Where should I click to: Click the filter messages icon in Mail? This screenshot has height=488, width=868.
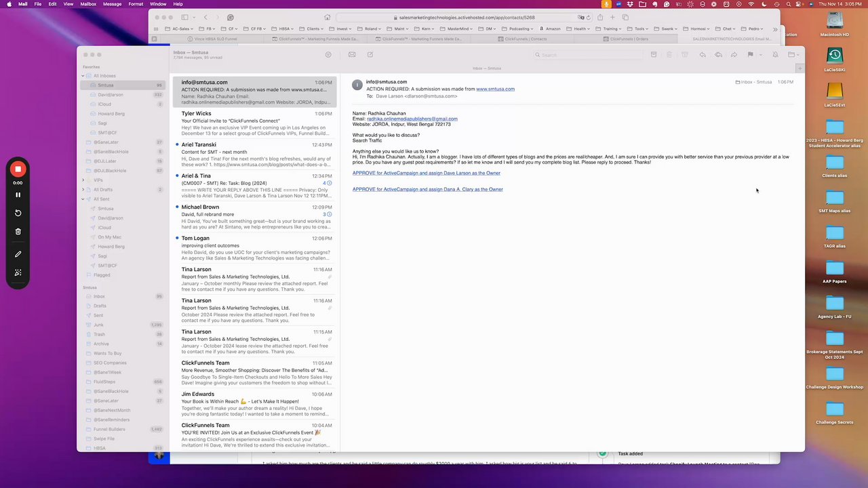point(328,54)
